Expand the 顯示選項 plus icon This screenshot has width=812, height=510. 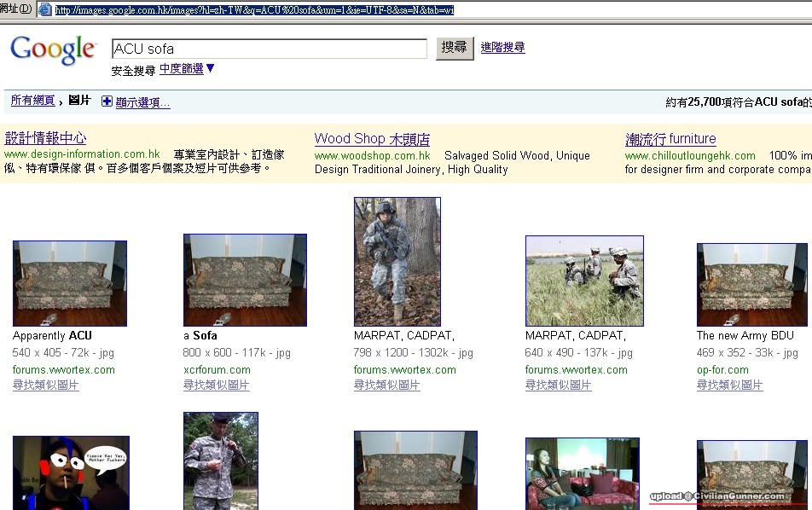click(107, 101)
